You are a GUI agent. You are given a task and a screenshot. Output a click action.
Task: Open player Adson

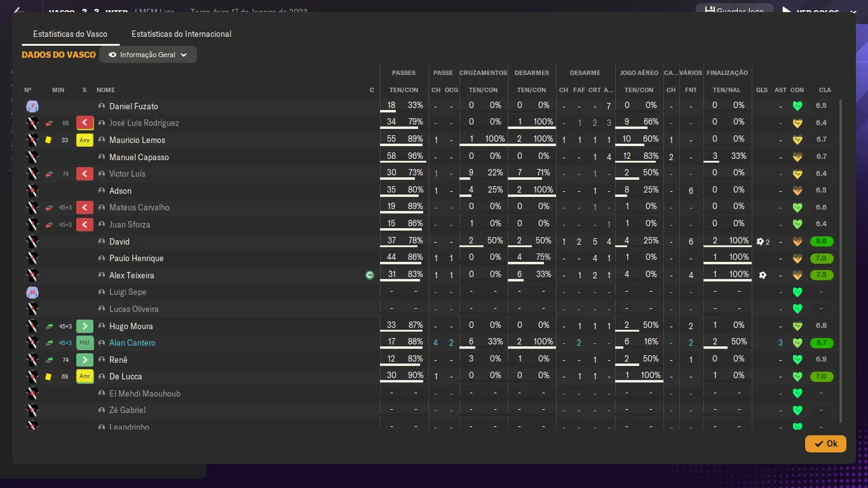tap(121, 191)
